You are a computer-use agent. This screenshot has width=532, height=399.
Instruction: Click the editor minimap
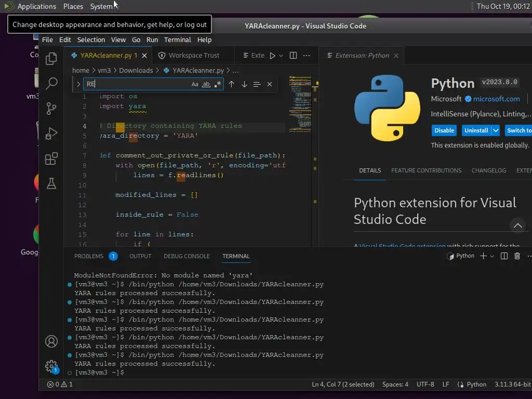300,103
